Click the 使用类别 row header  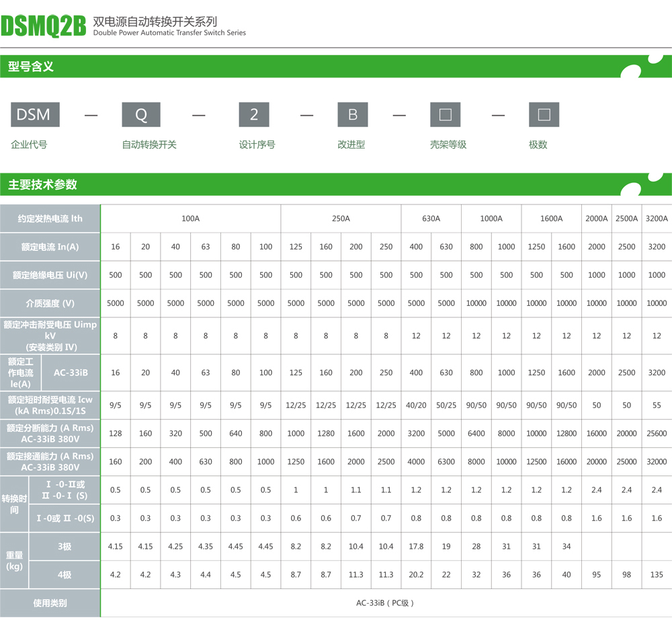tap(50, 603)
